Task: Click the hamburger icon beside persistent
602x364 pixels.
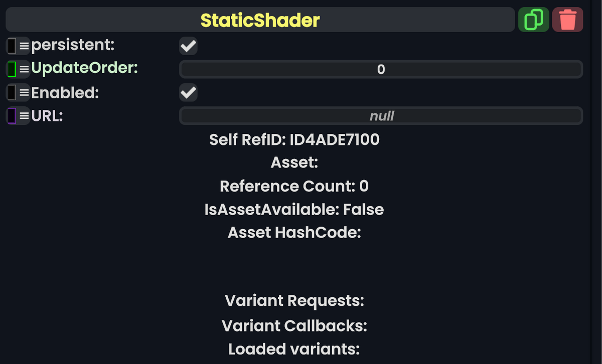Action: pos(23,45)
